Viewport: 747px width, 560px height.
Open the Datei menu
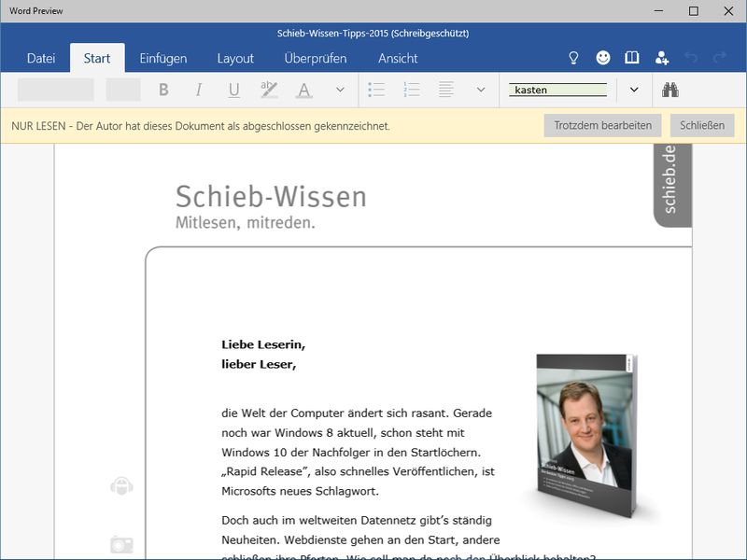click(41, 58)
